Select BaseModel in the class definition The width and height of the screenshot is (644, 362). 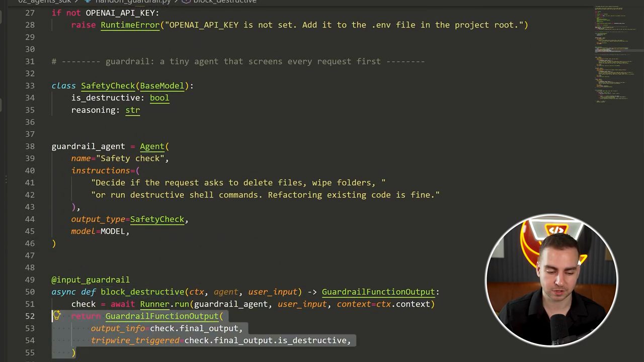coord(162,85)
